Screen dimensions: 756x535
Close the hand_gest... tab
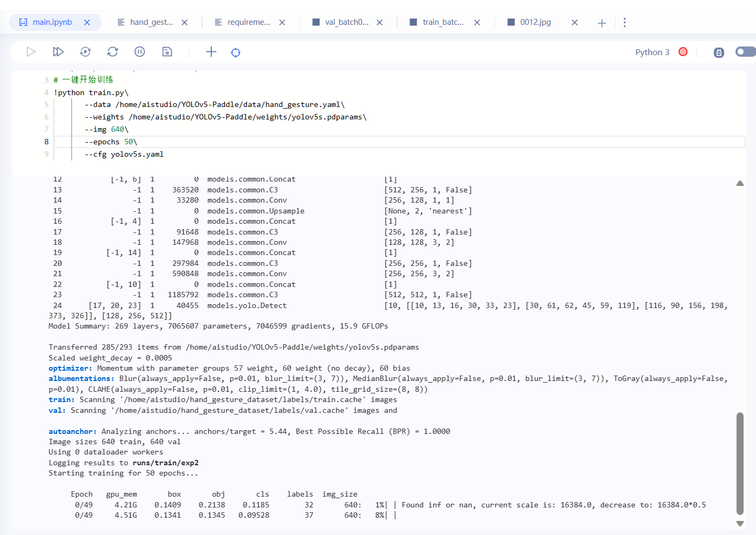(x=185, y=22)
